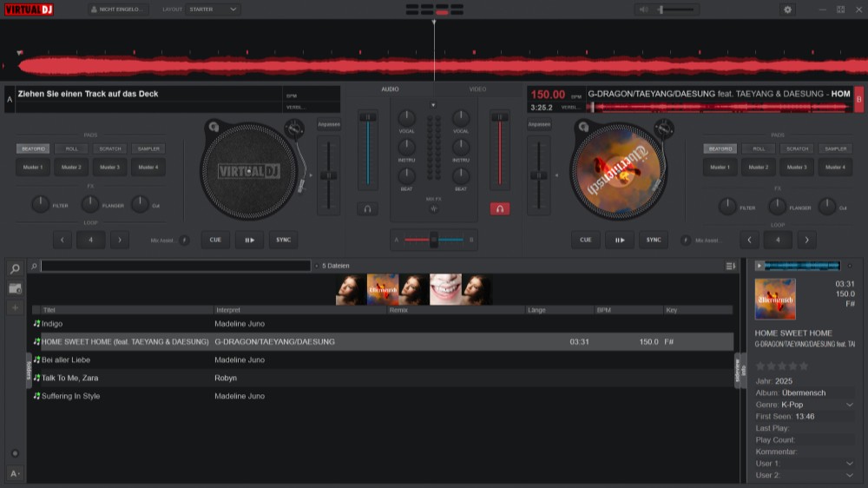This screenshot has width=868, height=488.
Task: Halve deck B loop with left arrow
Action: [749, 240]
